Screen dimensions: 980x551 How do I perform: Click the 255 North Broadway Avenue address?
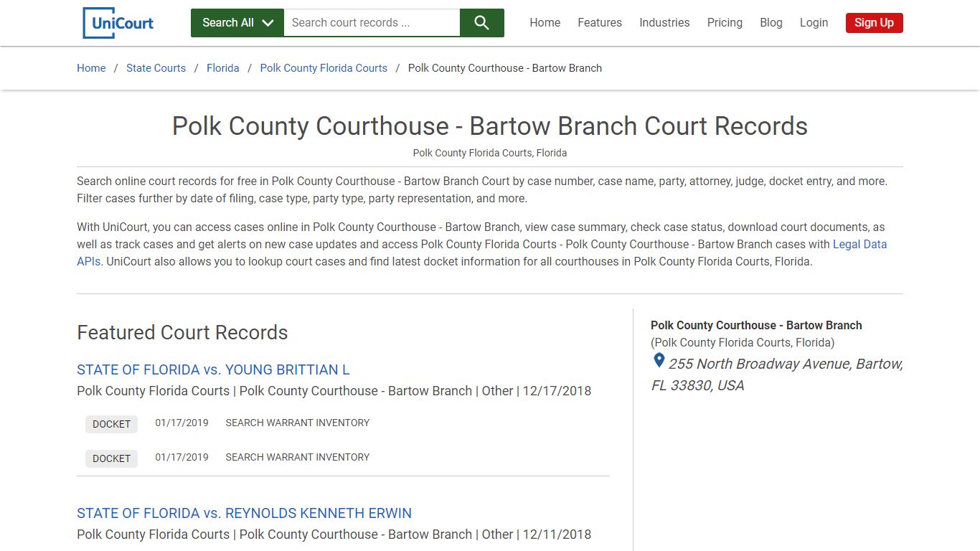(x=777, y=375)
